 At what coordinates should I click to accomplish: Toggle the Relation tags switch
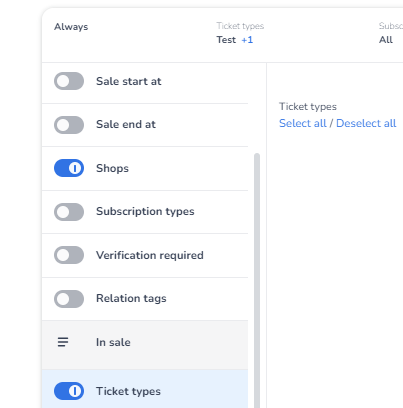69,299
